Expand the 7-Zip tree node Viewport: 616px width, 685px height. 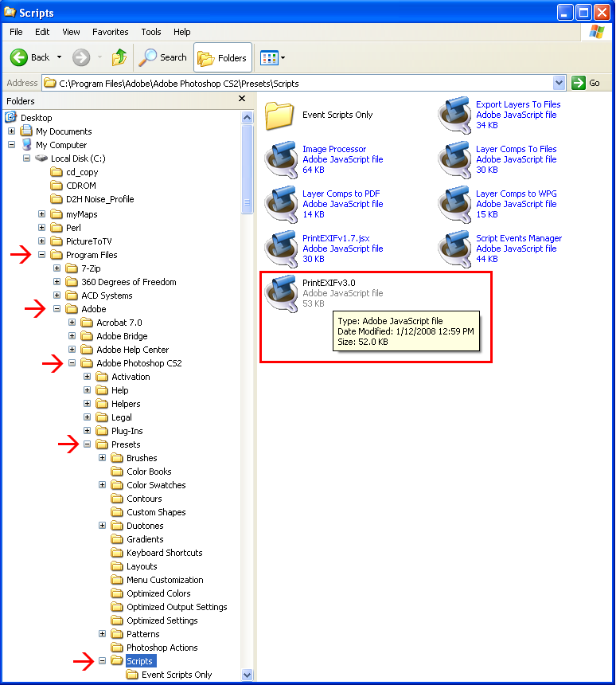pos(57,268)
